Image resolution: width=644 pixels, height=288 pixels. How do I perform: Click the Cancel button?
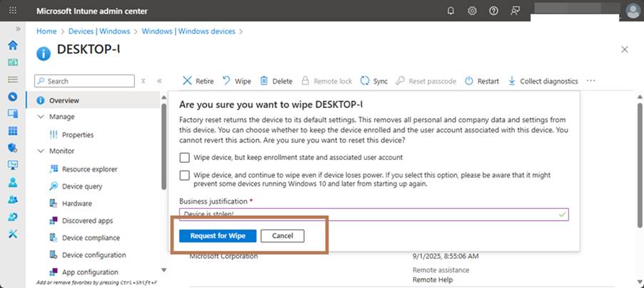(282, 236)
